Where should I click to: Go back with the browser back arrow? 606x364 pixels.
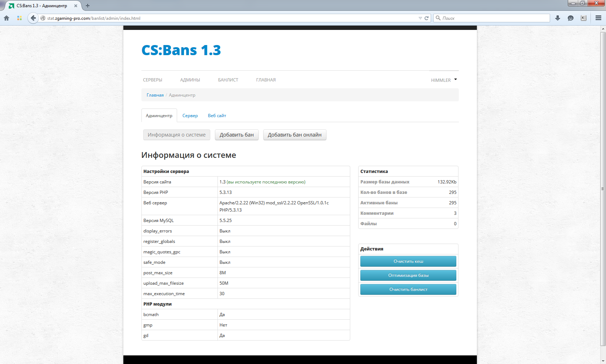click(33, 18)
